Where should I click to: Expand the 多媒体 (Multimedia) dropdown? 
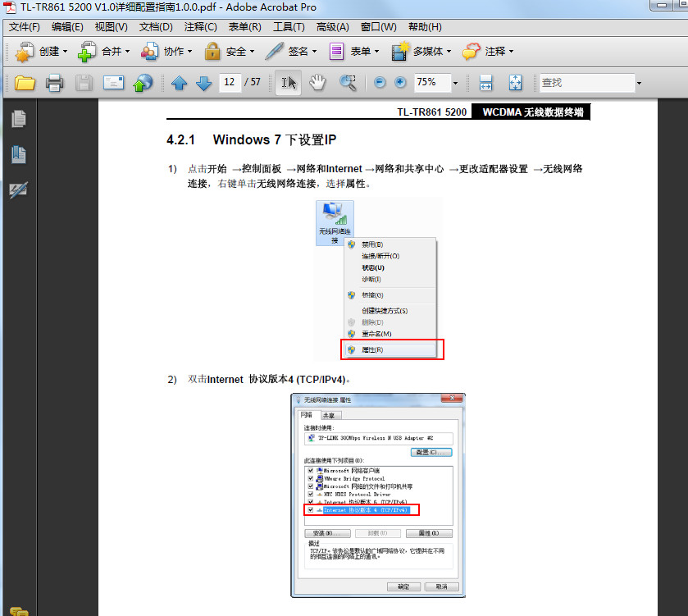point(449,52)
